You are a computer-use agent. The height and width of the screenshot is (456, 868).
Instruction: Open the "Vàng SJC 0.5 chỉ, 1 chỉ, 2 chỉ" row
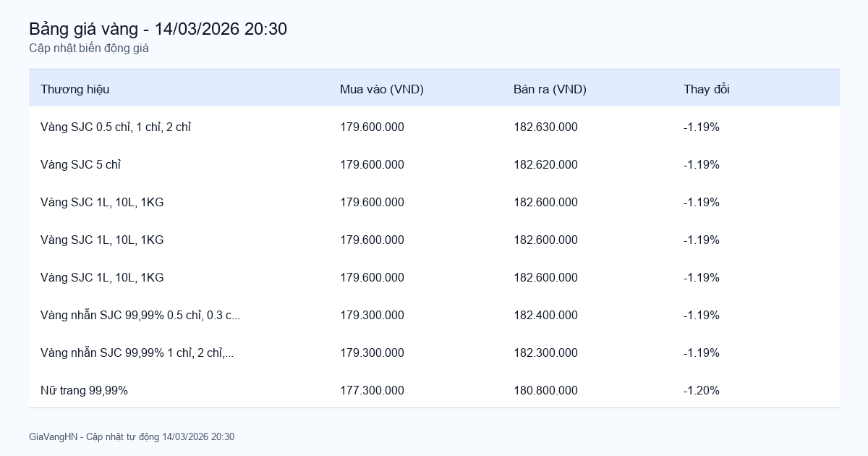tap(116, 127)
